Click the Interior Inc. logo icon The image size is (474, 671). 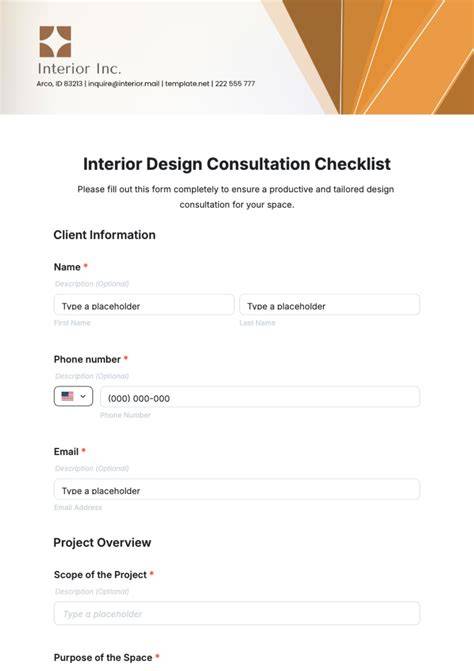pos(55,42)
